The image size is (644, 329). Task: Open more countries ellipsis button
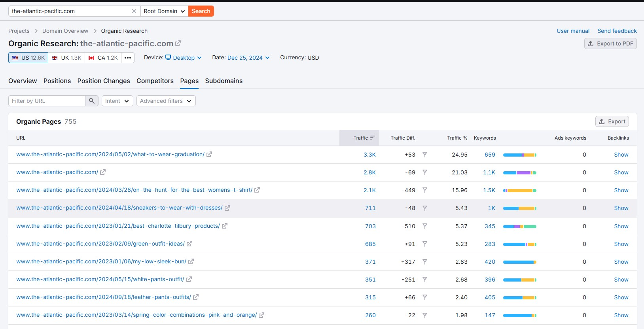(x=127, y=58)
